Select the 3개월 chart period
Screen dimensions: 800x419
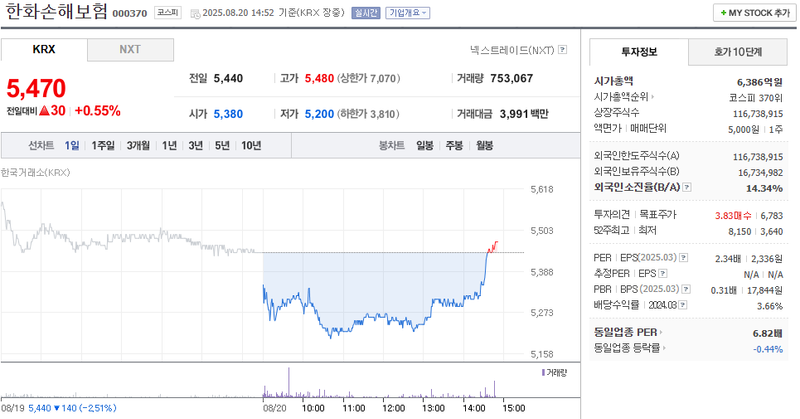[x=138, y=146]
